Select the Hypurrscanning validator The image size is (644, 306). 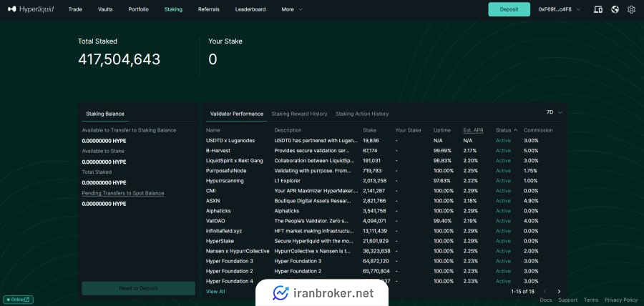[225, 181]
